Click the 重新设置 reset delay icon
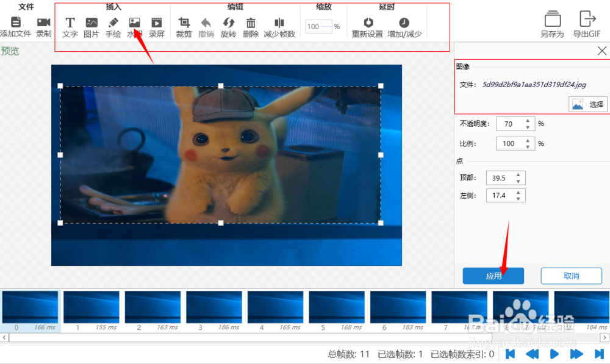Viewport: 610px width, 364px height. pos(368,23)
